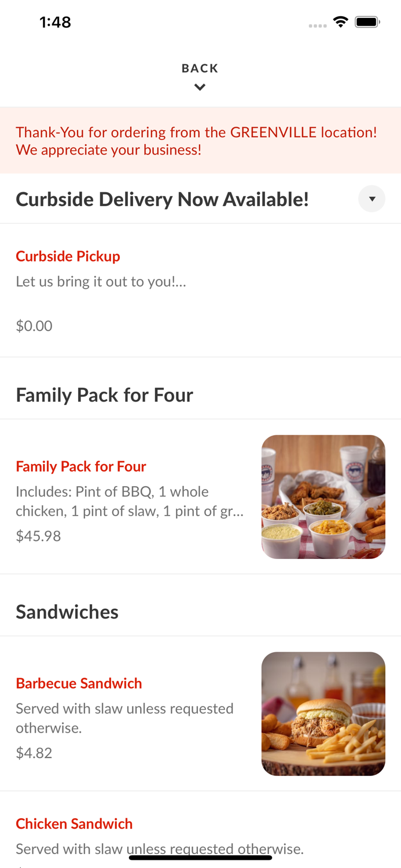Screen dimensions: 401x868
Task: Tap the battery indicator in status bar
Action: [x=366, y=21]
